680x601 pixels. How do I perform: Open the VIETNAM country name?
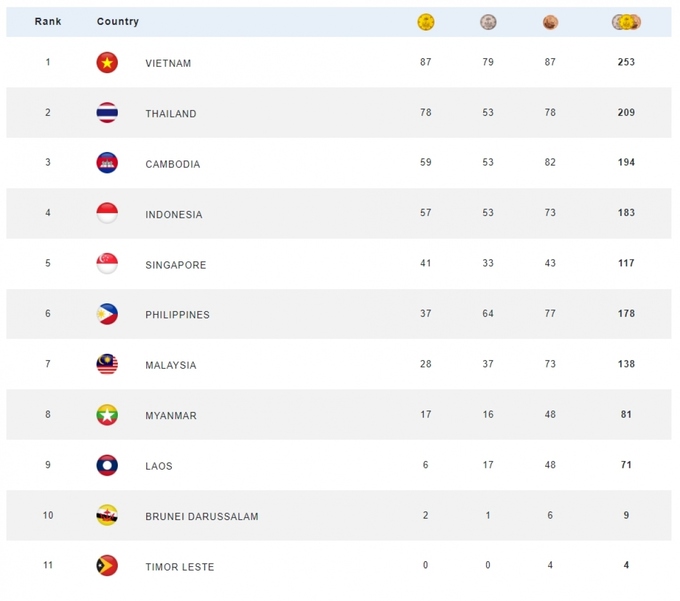[x=168, y=63]
